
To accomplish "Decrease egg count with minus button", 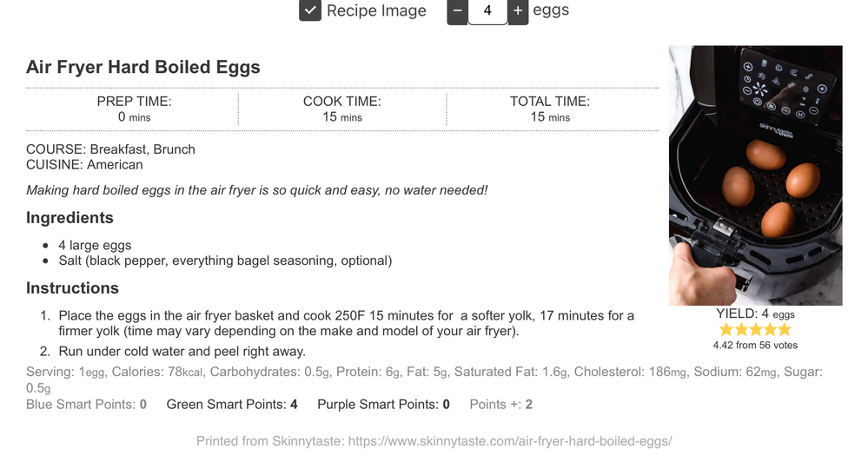I will (457, 11).
